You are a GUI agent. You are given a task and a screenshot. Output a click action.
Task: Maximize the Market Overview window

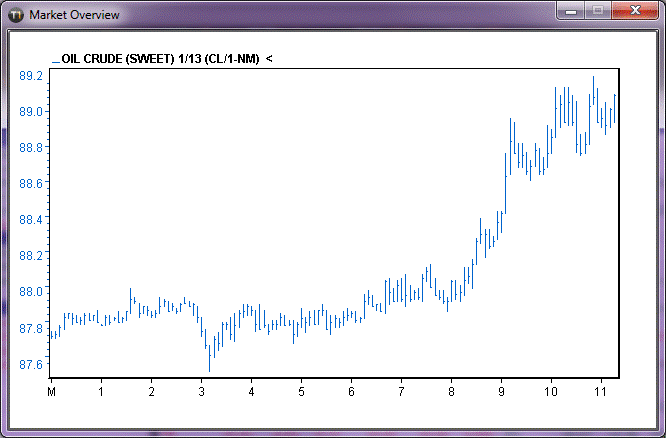click(598, 10)
